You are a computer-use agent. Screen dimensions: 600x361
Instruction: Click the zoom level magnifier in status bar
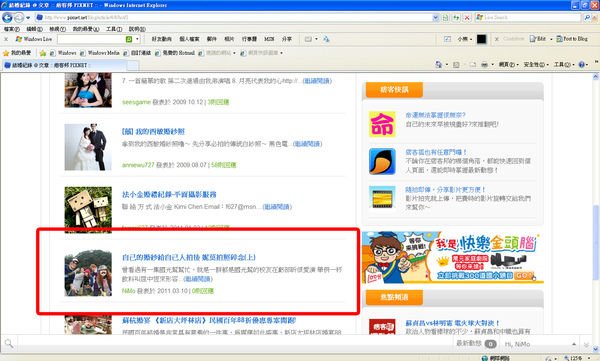[x=566, y=358]
